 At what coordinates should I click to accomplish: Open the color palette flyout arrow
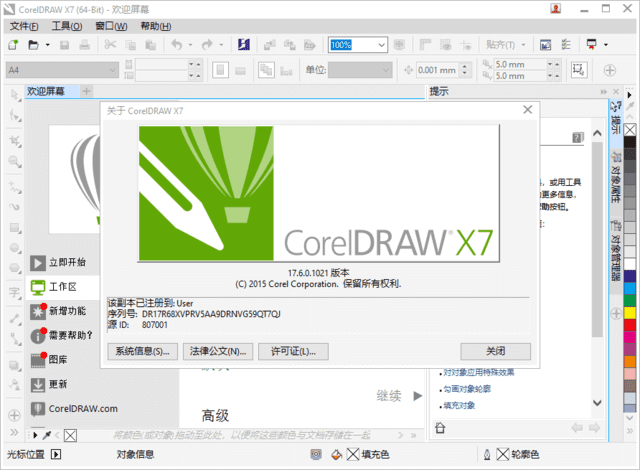[x=629, y=95]
